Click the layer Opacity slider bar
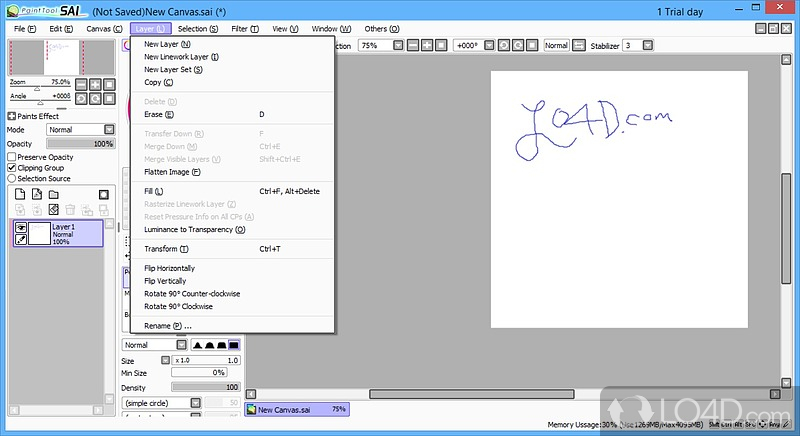 click(x=80, y=144)
